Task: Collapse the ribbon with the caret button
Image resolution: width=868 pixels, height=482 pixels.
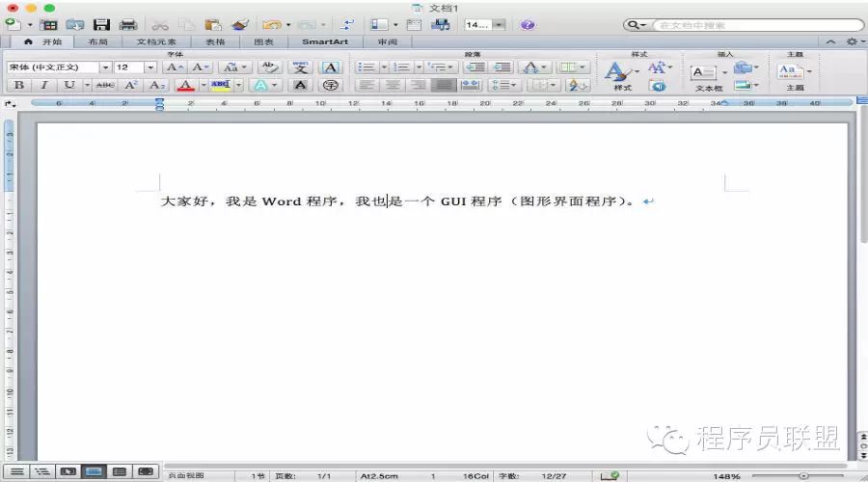Action: pyautogui.click(x=830, y=42)
